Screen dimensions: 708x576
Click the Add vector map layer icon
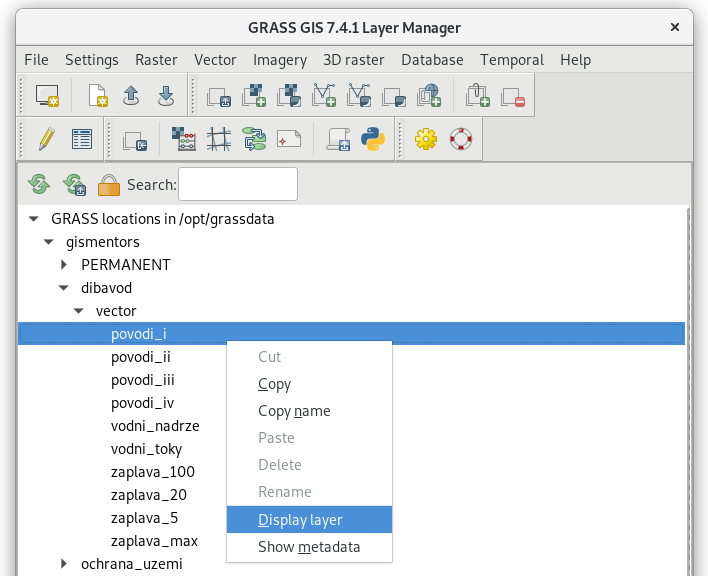tap(324, 95)
